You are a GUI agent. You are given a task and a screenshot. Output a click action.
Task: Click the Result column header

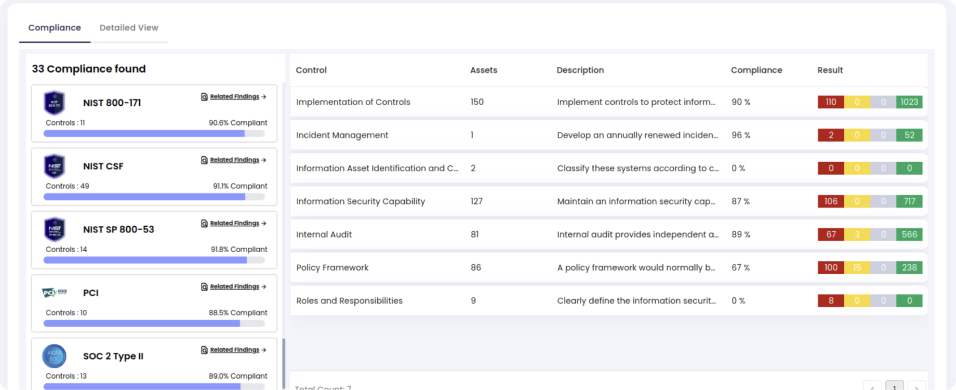(830, 70)
